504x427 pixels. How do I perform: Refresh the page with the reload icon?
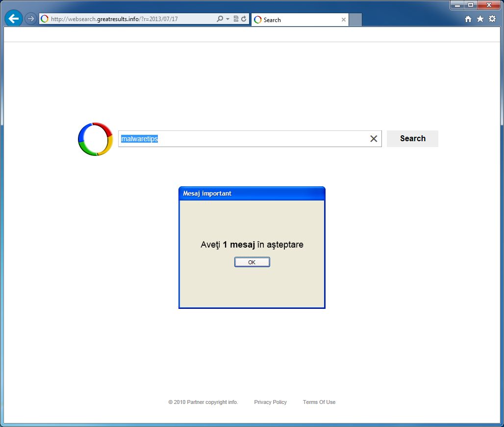coord(244,19)
